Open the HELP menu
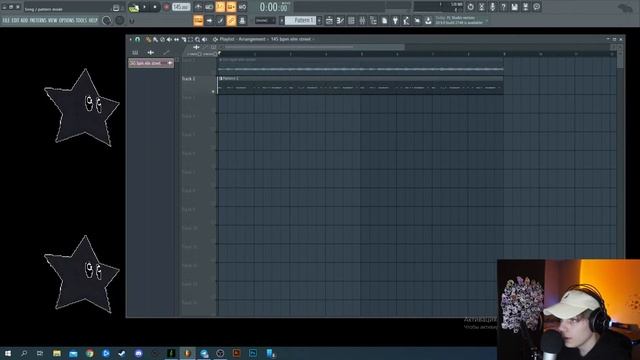This screenshot has width=640, height=360. coord(93,20)
